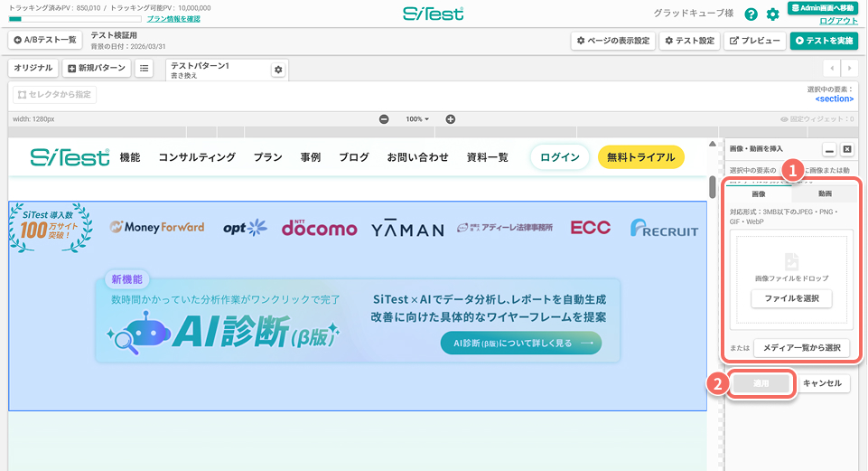Image resolution: width=868 pixels, height=471 pixels.
Task: Click the プレビュー button
Action: [x=754, y=41]
